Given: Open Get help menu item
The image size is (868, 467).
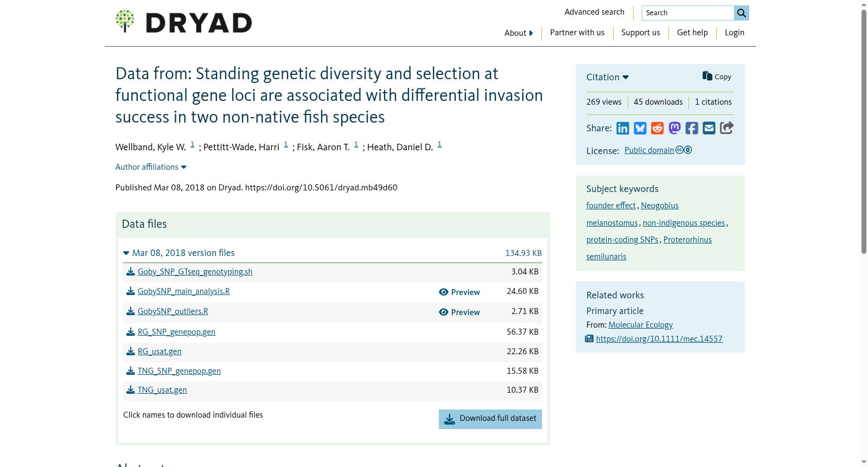Looking at the screenshot, I should point(692,33).
